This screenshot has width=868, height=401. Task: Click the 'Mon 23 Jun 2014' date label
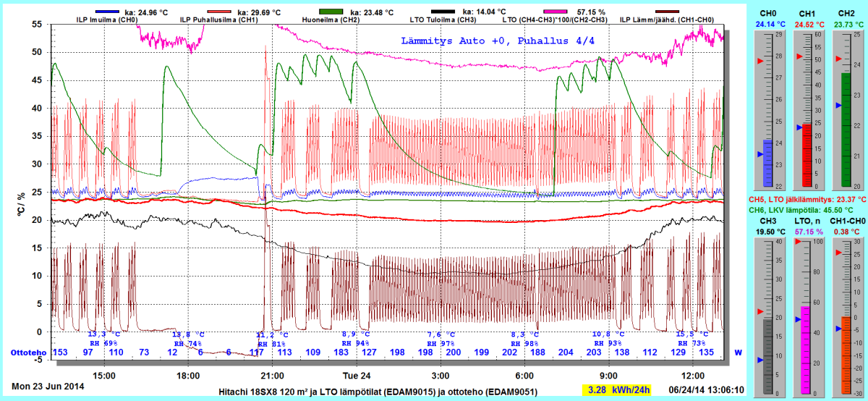pos(48,386)
